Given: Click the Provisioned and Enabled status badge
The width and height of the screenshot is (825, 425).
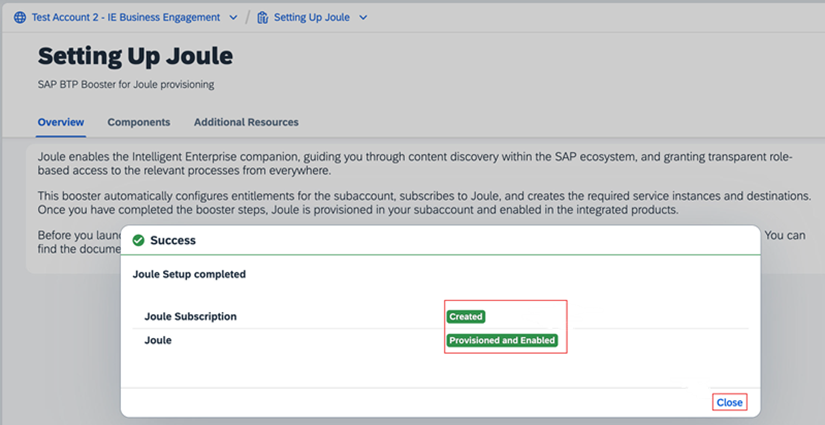Looking at the screenshot, I should point(502,341).
